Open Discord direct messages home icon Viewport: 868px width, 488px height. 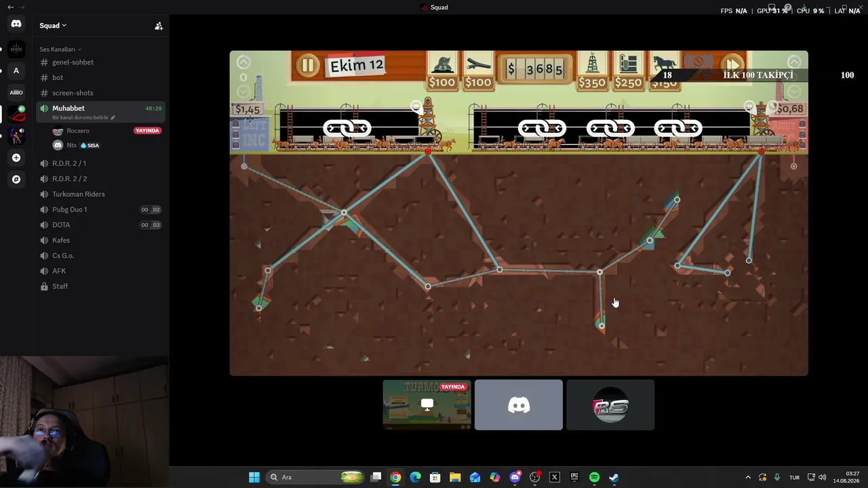[x=16, y=24]
